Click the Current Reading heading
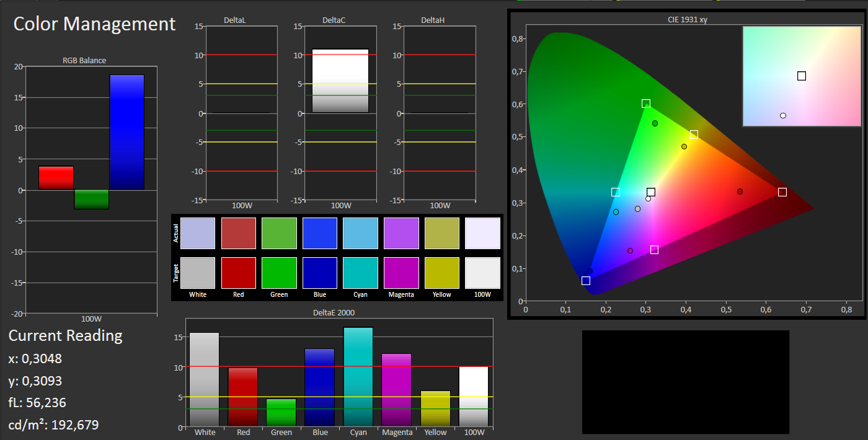Viewport: 868px width, 440px height. click(66, 336)
